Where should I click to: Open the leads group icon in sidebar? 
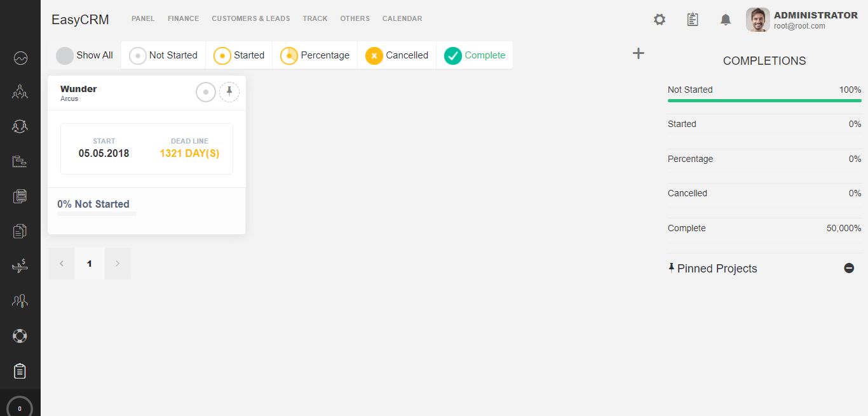pos(20,92)
